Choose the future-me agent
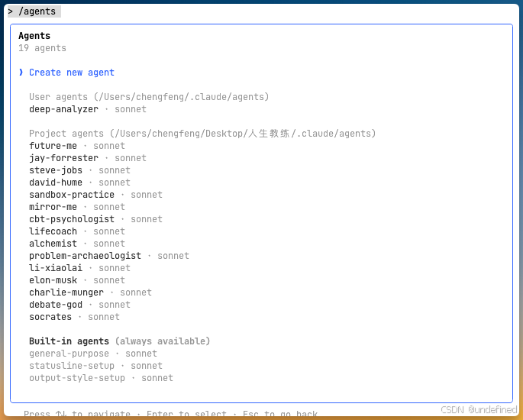523x420 pixels. (x=77, y=146)
